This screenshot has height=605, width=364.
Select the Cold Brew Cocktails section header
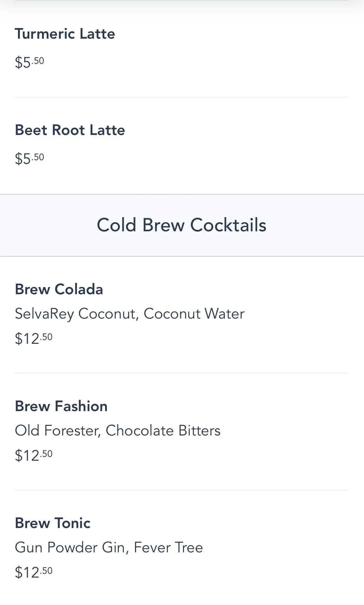point(182,225)
